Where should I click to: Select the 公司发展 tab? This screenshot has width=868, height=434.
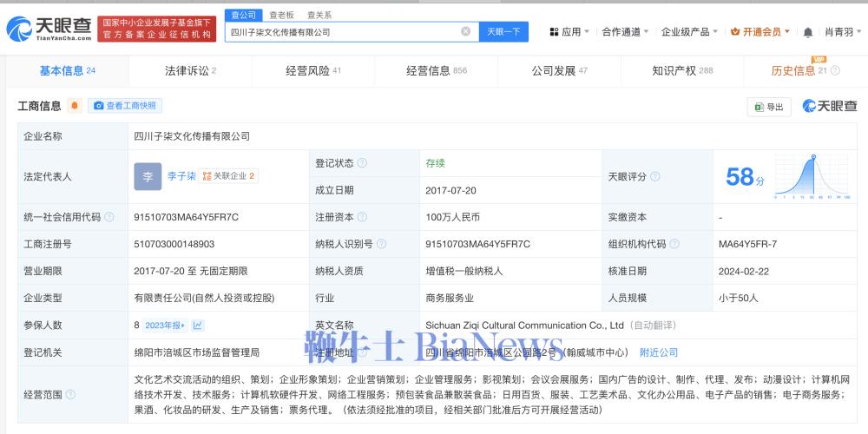pyautogui.click(x=559, y=71)
